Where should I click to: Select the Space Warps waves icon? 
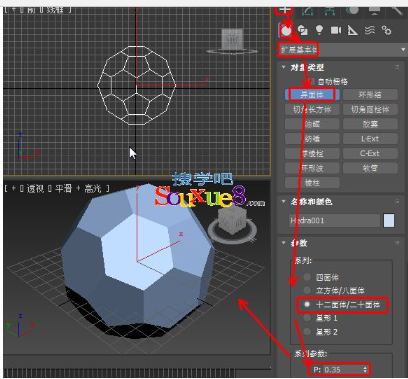pos(370,30)
